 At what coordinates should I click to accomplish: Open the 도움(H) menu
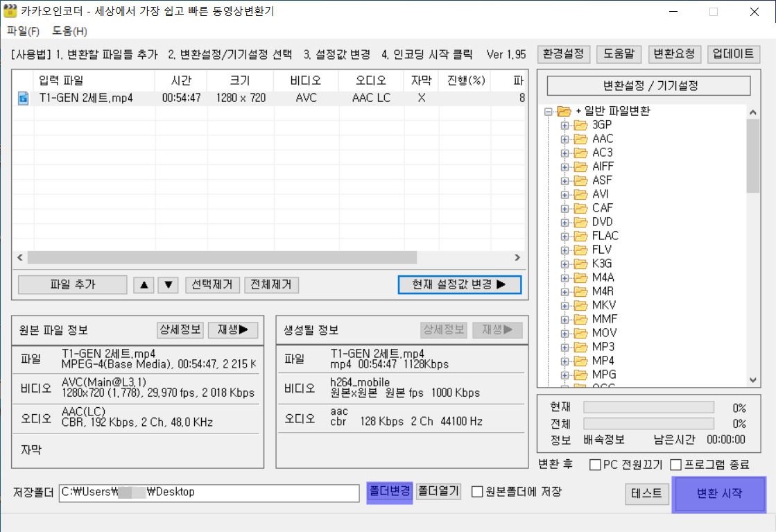point(70,31)
